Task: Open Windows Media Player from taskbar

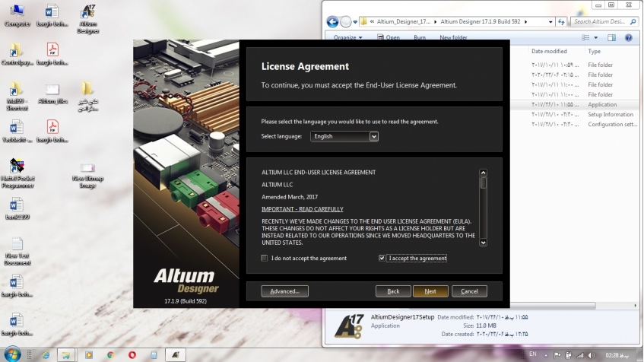Action: coord(89,354)
